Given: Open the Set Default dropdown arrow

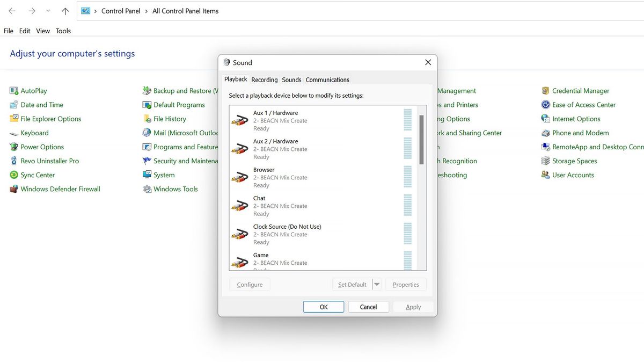Looking at the screenshot, I should point(377,285).
